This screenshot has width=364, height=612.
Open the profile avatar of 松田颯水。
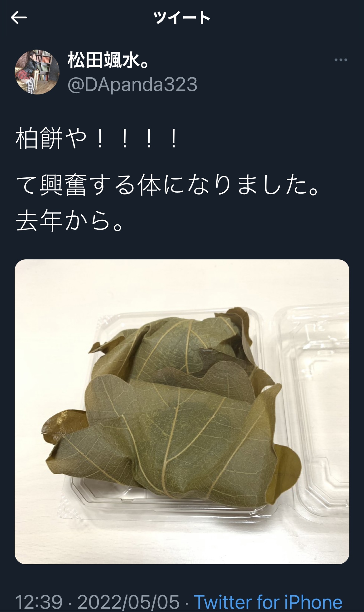pos(37,72)
